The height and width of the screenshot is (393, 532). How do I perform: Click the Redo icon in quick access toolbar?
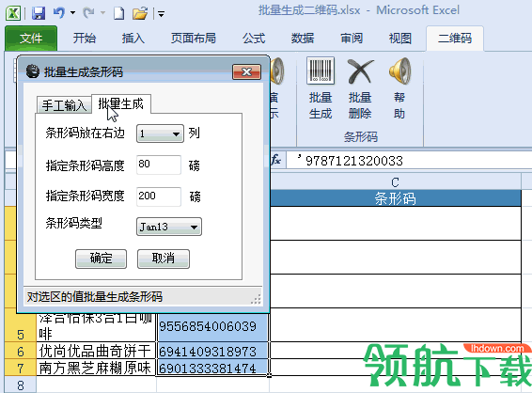click(x=89, y=13)
